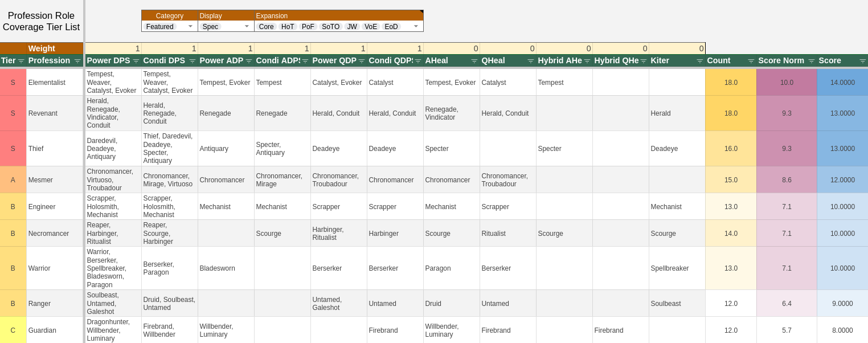
Task: Select Mesmer Score Norm cell 8.6
Action: coord(787,180)
